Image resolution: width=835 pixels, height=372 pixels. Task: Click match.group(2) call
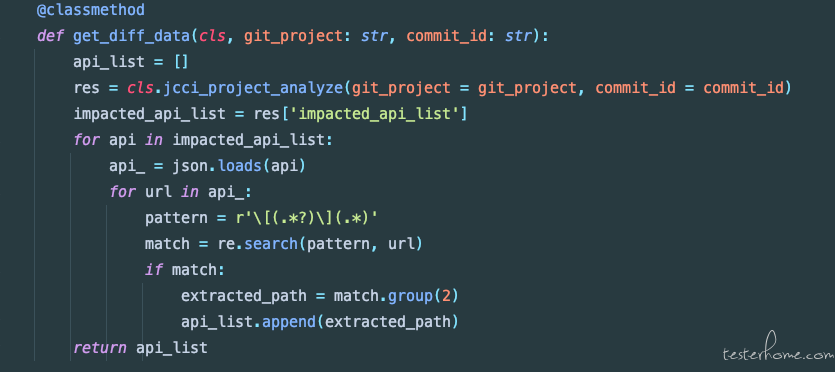[x=396, y=296]
